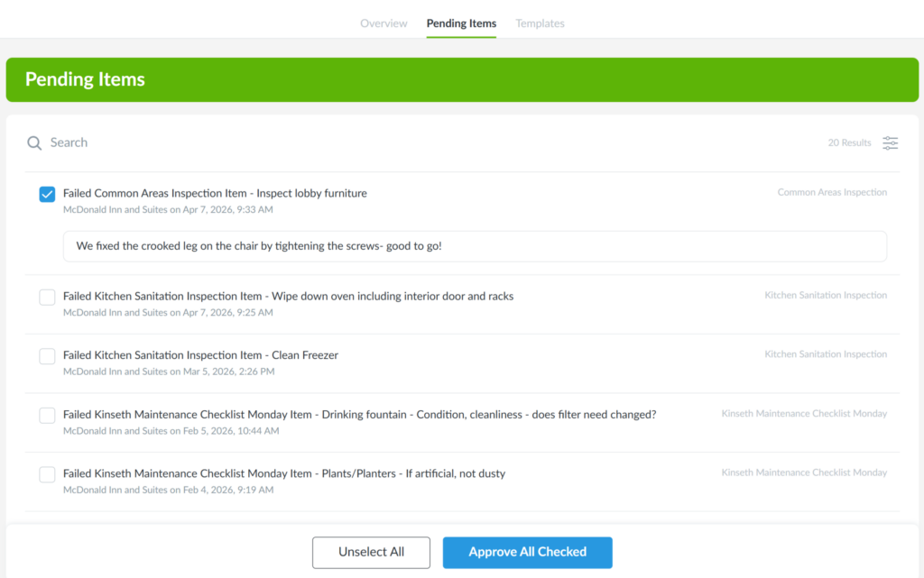Select the Pending Items tab
924x578 pixels.
pos(461,23)
